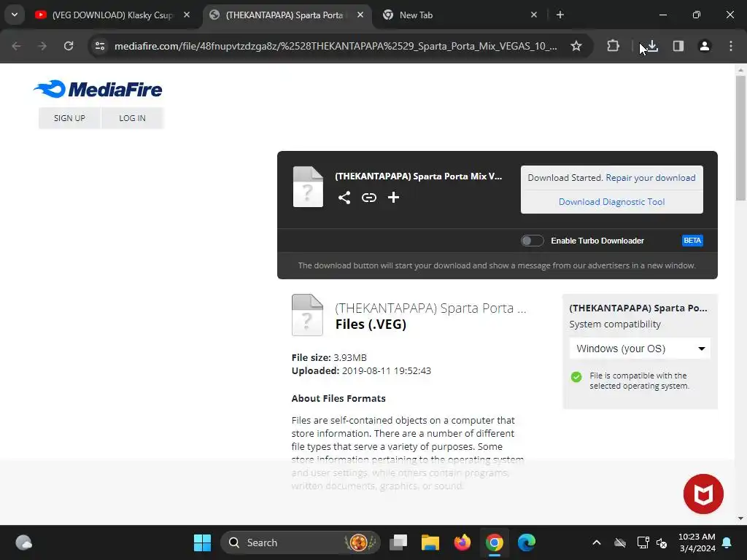Open the Chrome profile avatar
Viewport: 747px width, 560px height.
(704, 46)
